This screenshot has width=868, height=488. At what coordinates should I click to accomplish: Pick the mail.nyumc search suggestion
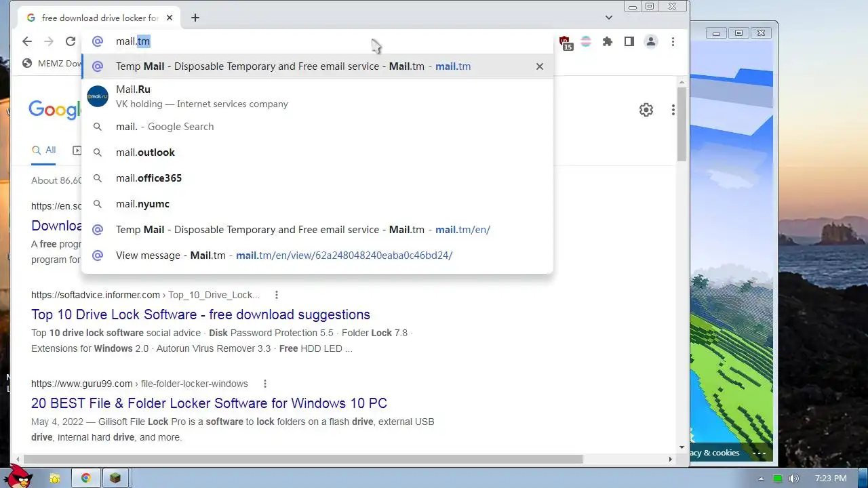317,204
